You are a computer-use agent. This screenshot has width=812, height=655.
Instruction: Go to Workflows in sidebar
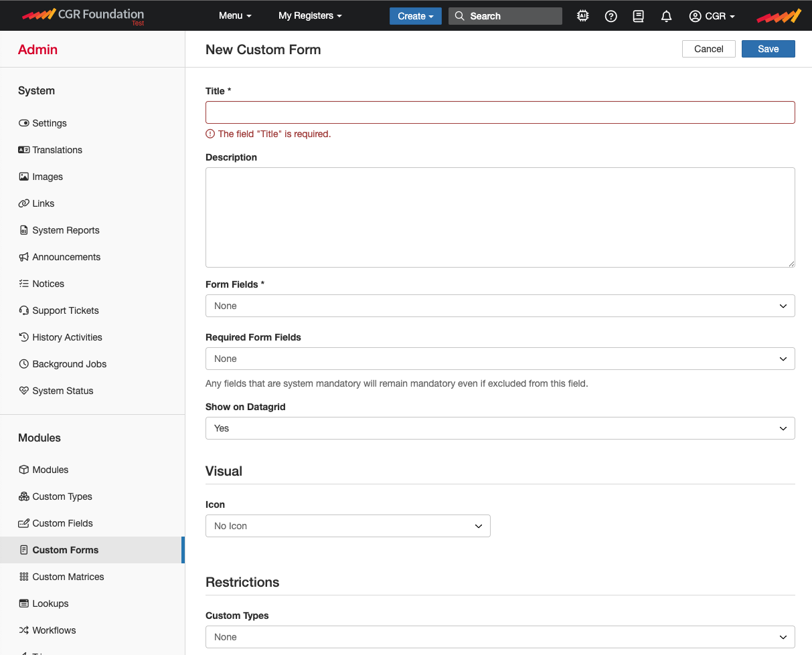(54, 630)
